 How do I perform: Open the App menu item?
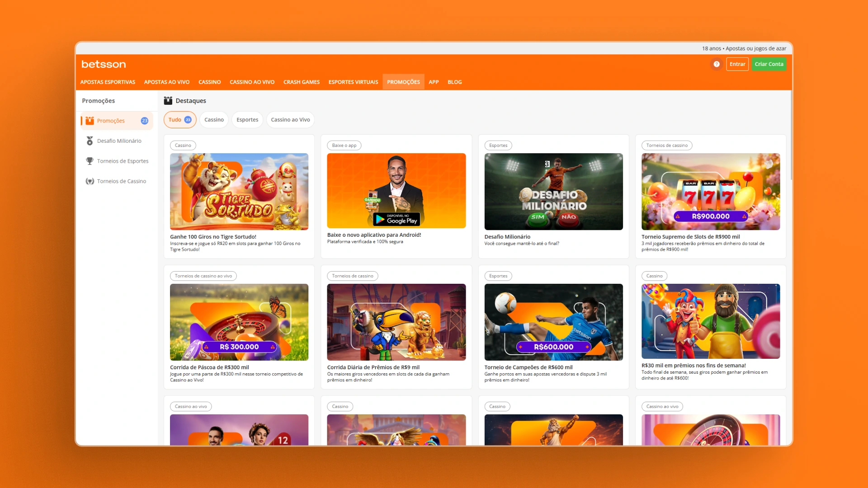coord(434,82)
